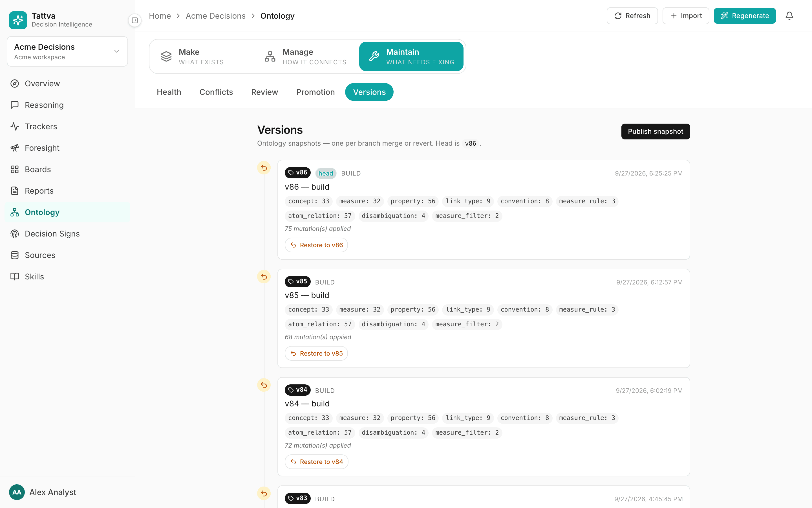Open the Promotion sub-tab
This screenshot has width=812, height=508.
click(x=315, y=92)
